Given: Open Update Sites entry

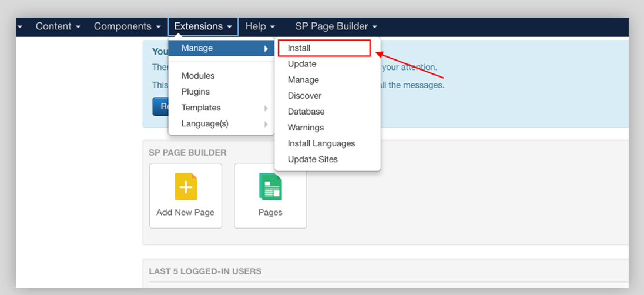Looking at the screenshot, I should pyautogui.click(x=313, y=159).
